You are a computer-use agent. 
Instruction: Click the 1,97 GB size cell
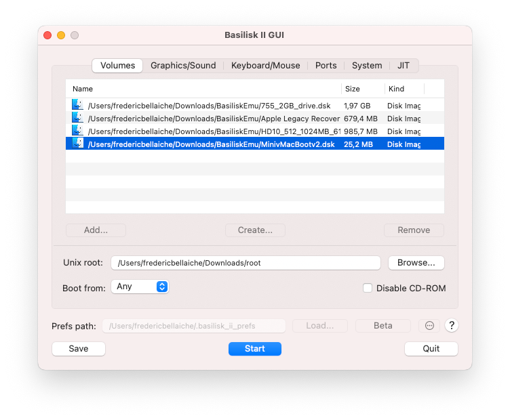pyautogui.click(x=357, y=106)
